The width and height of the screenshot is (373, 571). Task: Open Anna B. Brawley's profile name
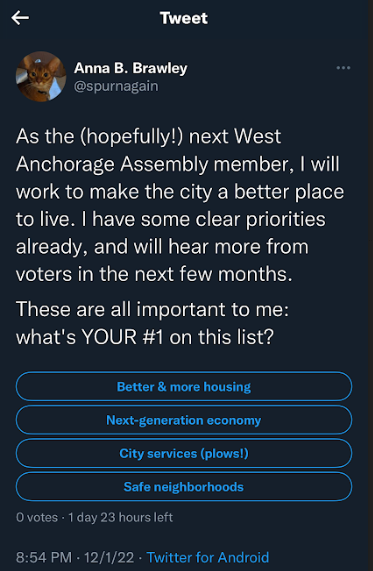130,68
